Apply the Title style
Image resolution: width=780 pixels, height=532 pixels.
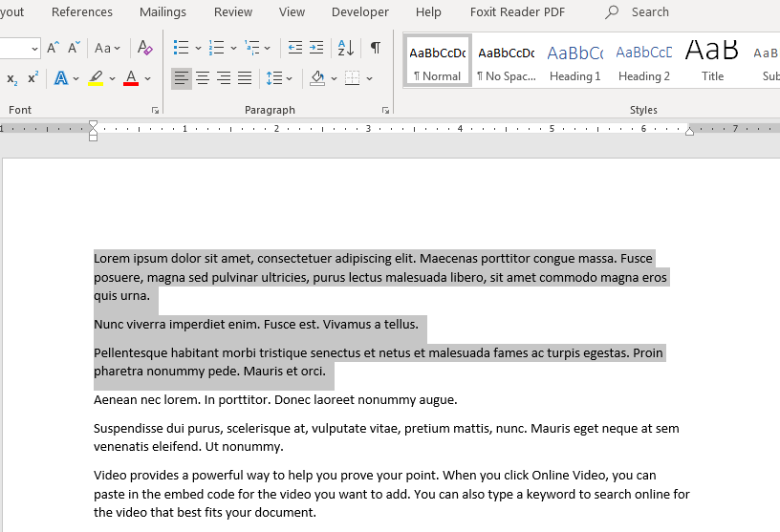click(x=712, y=61)
